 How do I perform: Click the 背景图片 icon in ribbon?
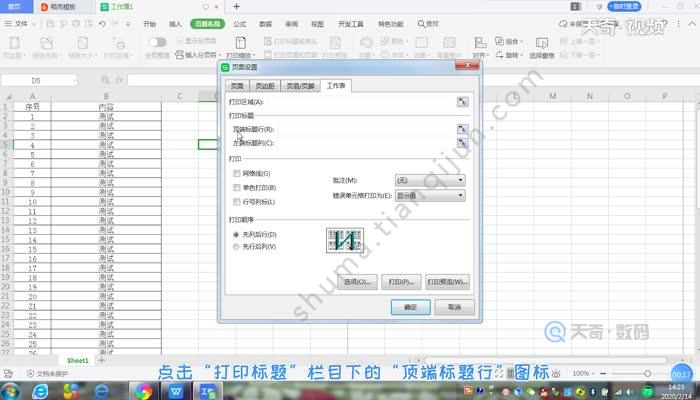(x=449, y=43)
